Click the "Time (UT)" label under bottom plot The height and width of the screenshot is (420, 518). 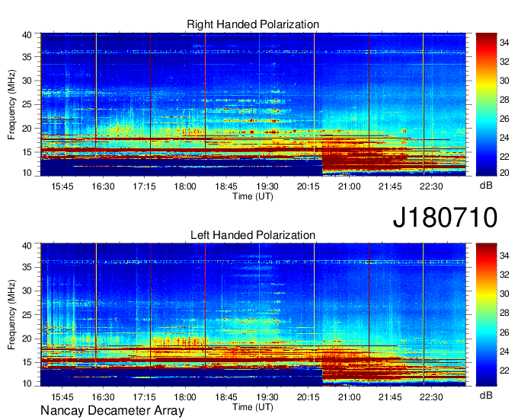(x=253, y=407)
